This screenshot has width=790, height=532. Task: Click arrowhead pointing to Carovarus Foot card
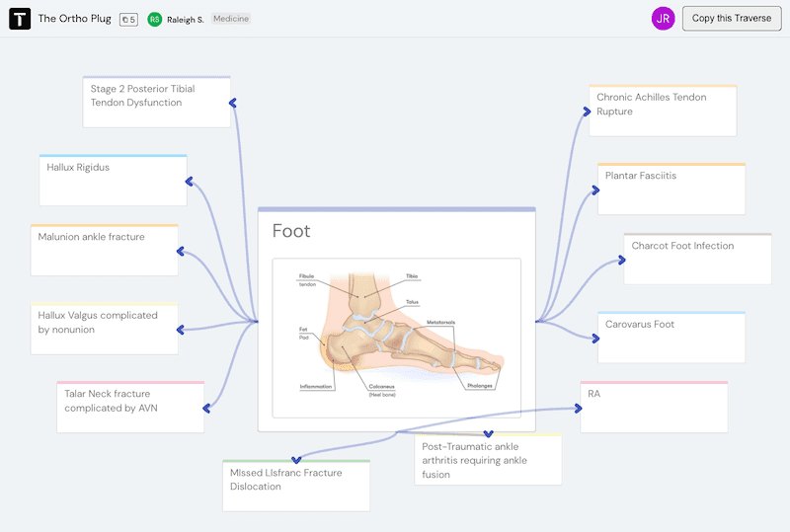[x=594, y=338]
